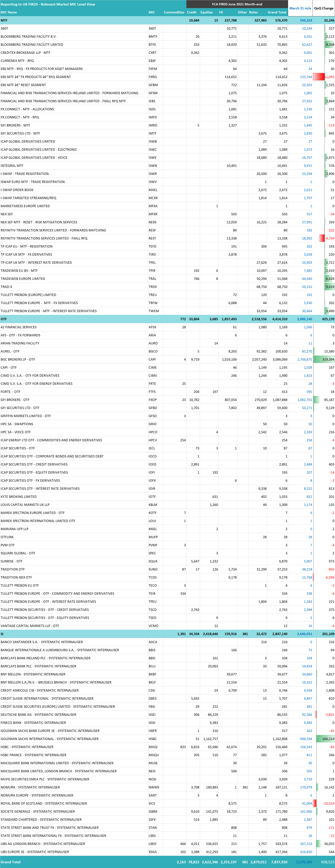Screen dimensions: 335x868
Task: Click the 'AUREL - OTF' row name
Action: [10, 352]
